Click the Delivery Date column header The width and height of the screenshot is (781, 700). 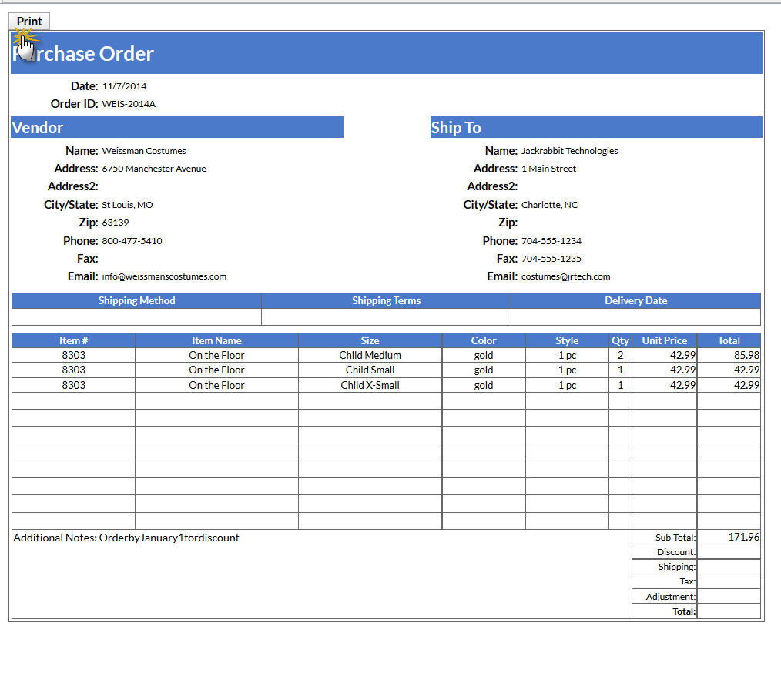(635, 300)
